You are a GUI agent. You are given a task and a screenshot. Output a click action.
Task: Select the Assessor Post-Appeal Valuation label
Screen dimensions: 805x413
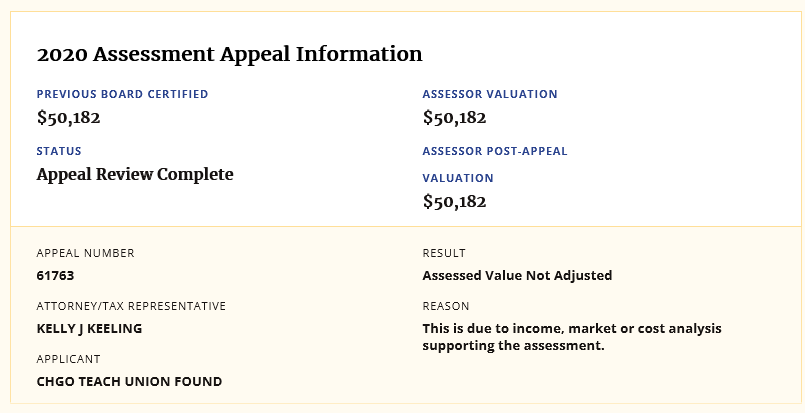click(x=495, y=164)
